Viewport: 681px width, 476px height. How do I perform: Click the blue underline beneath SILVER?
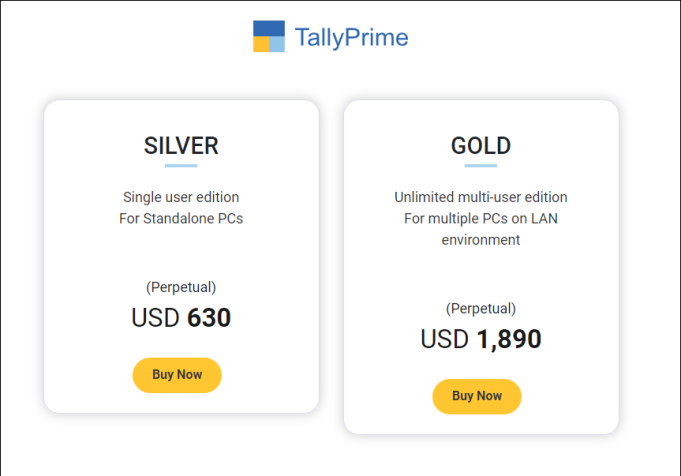(181, 165)
